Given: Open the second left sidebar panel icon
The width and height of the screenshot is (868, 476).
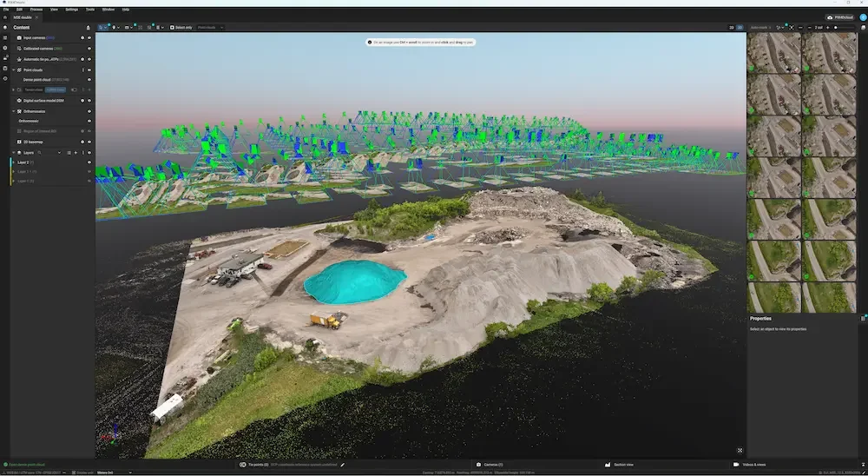Looking at the screenshot, I should pos(5,37).
